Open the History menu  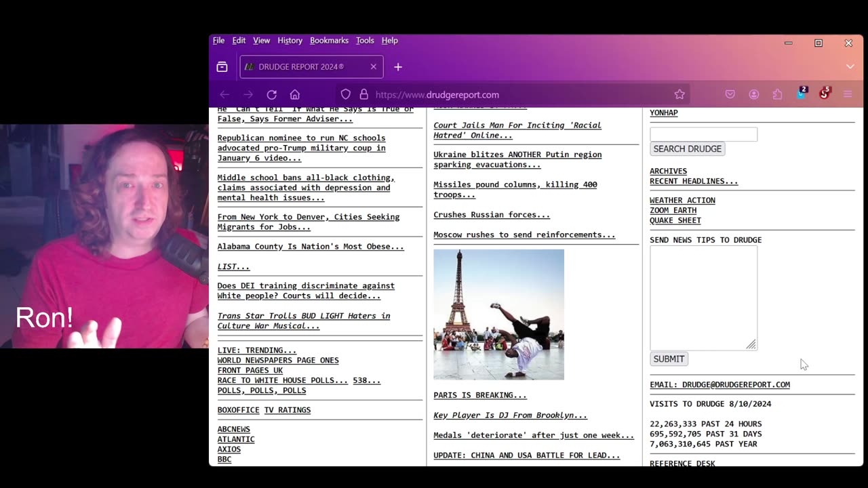click(x=290, y=41)
